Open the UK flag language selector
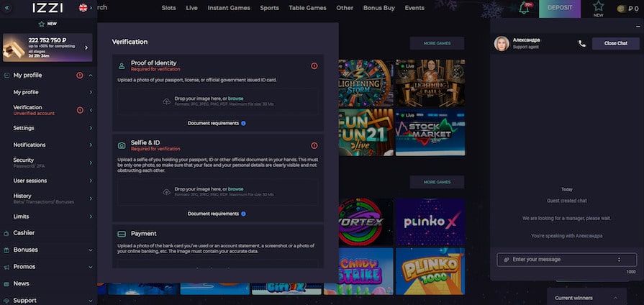 (83, 8)
